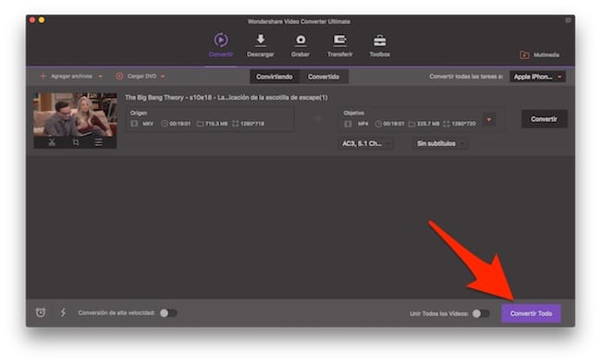Click the Big Bang Theory video thumbnail
The height and width of the screenshot is (364, 601).
(75, 115)
